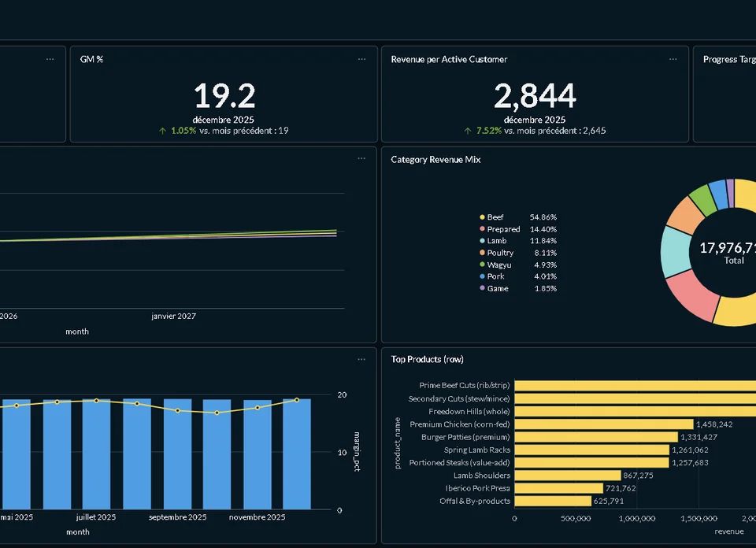Click the product_name axis title
The image size is (756, 548).
[x=397, y=443]
